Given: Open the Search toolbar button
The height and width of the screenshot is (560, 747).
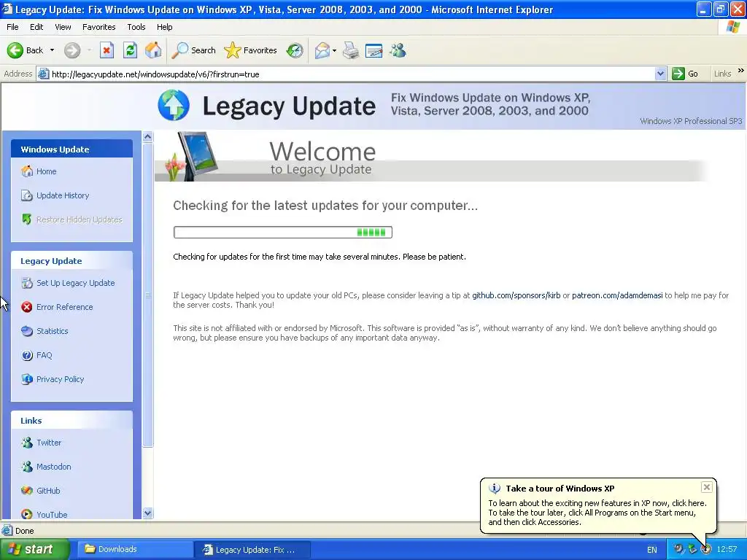Looking at the screenshot, I should (x=193, y=50).
